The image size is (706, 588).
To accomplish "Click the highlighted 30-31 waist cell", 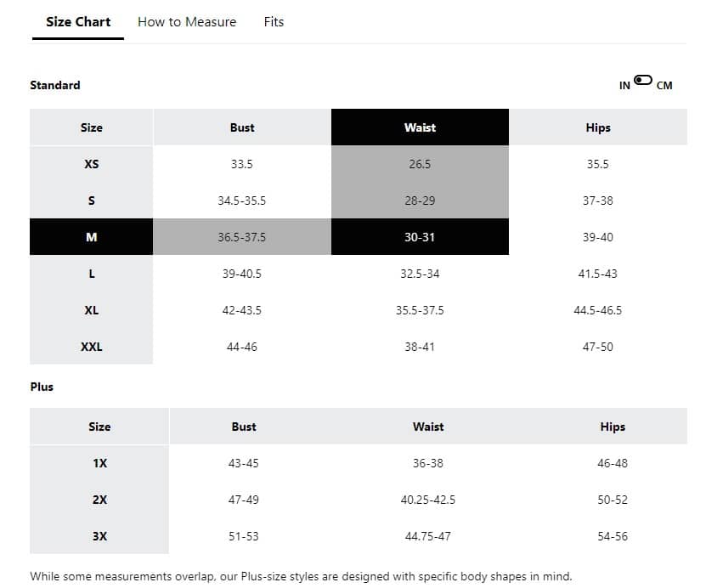I will point(420,237).
